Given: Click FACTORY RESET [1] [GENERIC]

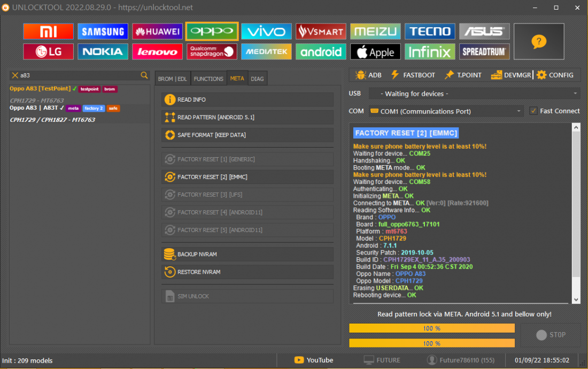Looking at the screenshot, I should coord(247,159).
